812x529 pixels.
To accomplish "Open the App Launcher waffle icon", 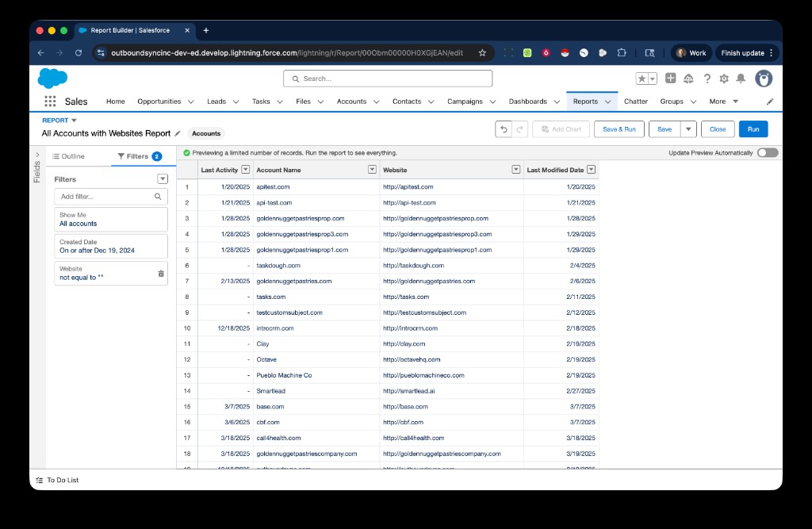I will coord(49,101).
